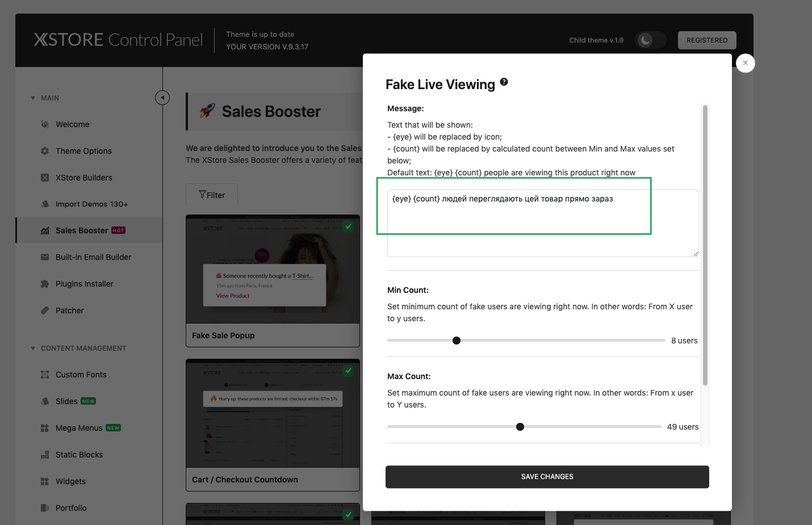The height and width of the screenshot is (525, 812).
Task: Click the Portfolio icon
Action: tap(45, 508)
